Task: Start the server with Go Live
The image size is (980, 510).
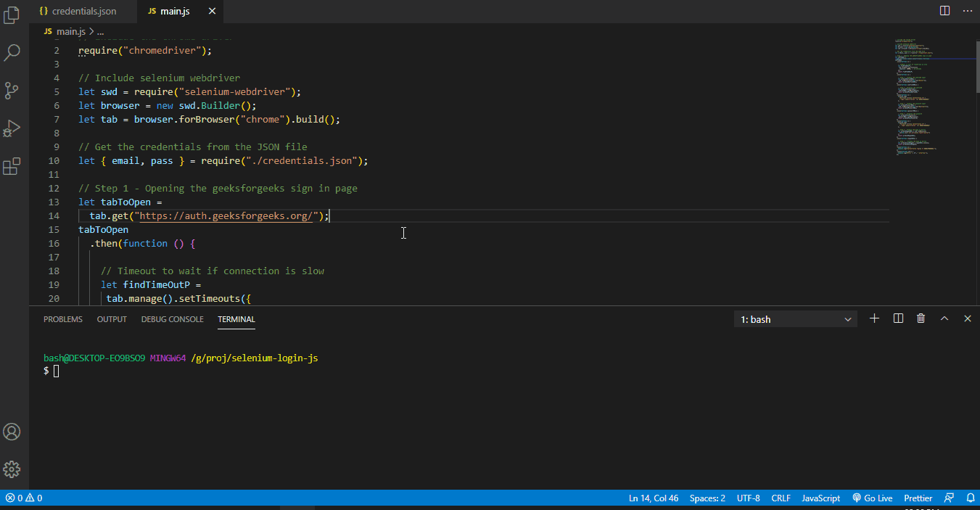Action: 872,498
